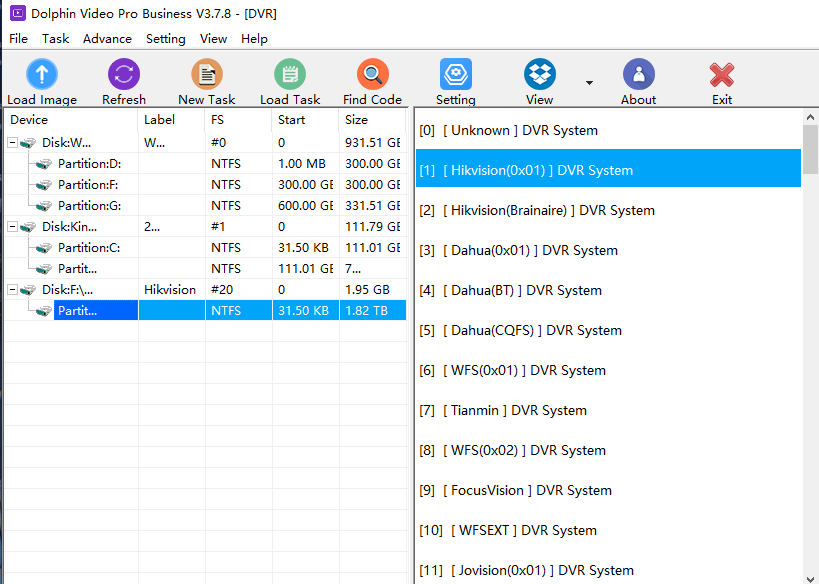This screenshot has width=819, height=584.
Task: Open the View toolbar dropdown arrow
Action: 589,83
